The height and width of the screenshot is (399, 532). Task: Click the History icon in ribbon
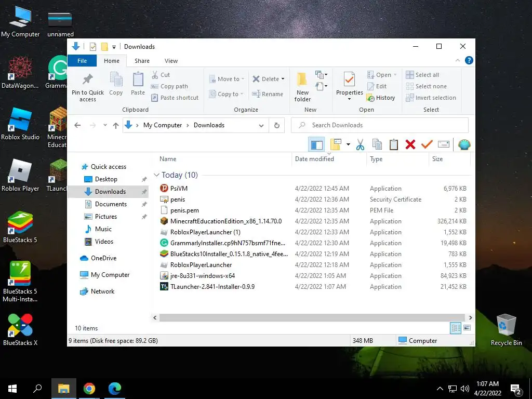[370, 98]
